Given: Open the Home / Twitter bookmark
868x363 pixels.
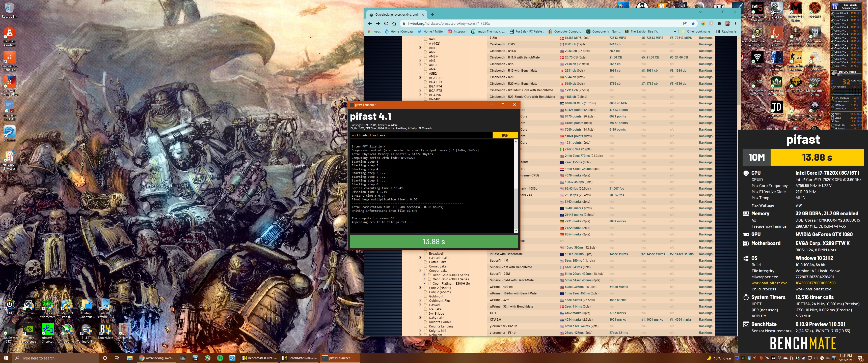Looking at the screenshot, I should point(430,32).
